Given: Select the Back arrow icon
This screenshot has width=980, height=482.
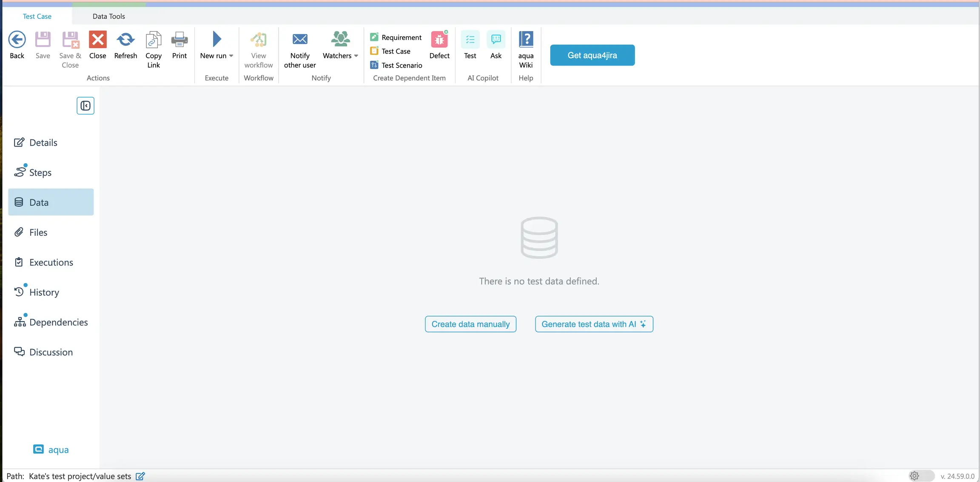Looking at the screenshot, I should 17,40.
